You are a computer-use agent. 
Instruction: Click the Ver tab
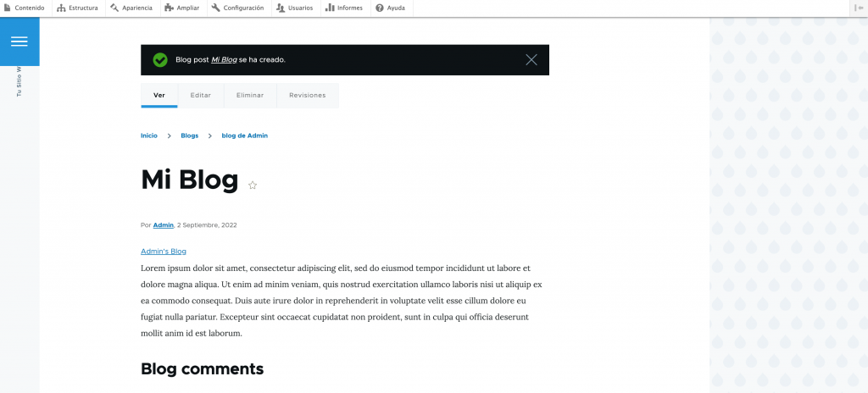coord(159,95)
